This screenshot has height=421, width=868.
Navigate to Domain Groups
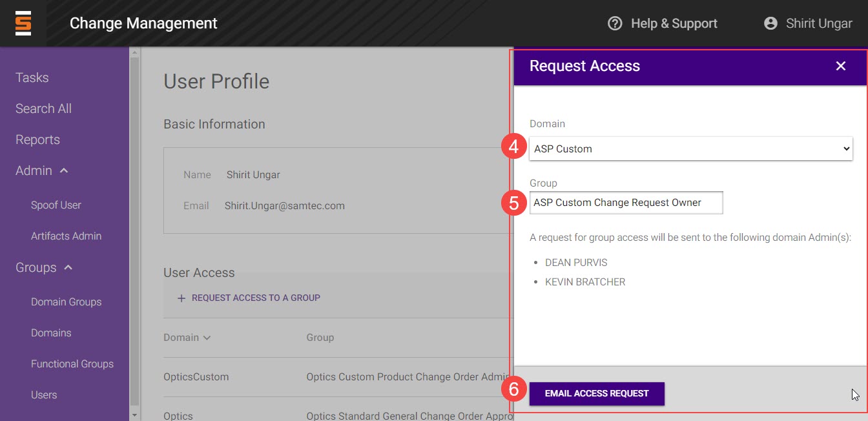(x=66, y=302)
